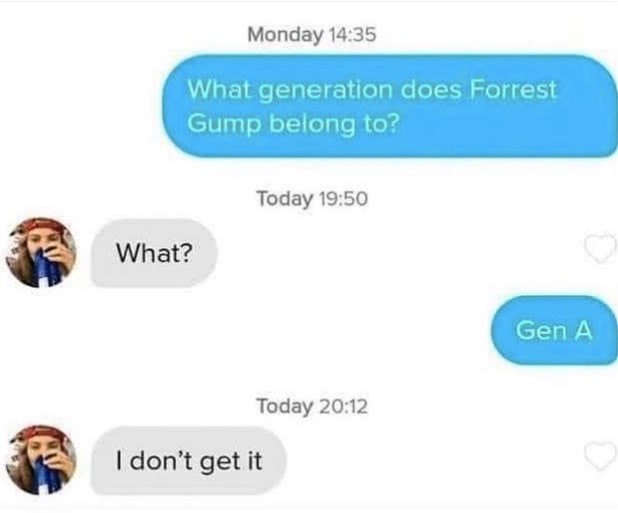618x513 pixels.
Task: Click "belong to?" text in the blue bubble
Action: point(334,124)
